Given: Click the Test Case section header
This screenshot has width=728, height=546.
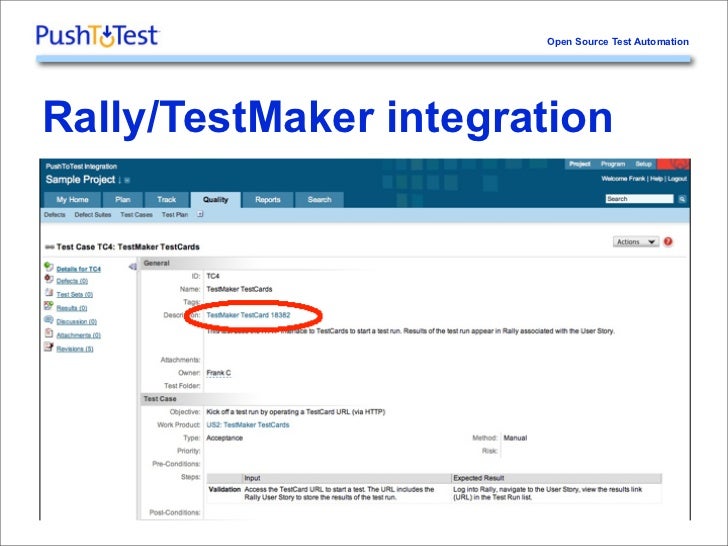Looking at the screenshot, I should 160,399.
